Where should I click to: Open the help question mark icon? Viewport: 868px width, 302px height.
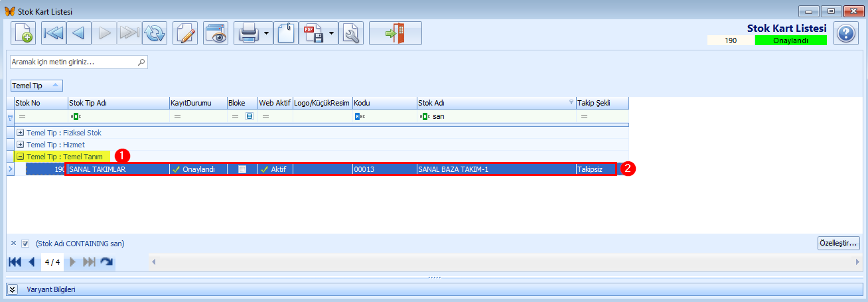(846, 33)
